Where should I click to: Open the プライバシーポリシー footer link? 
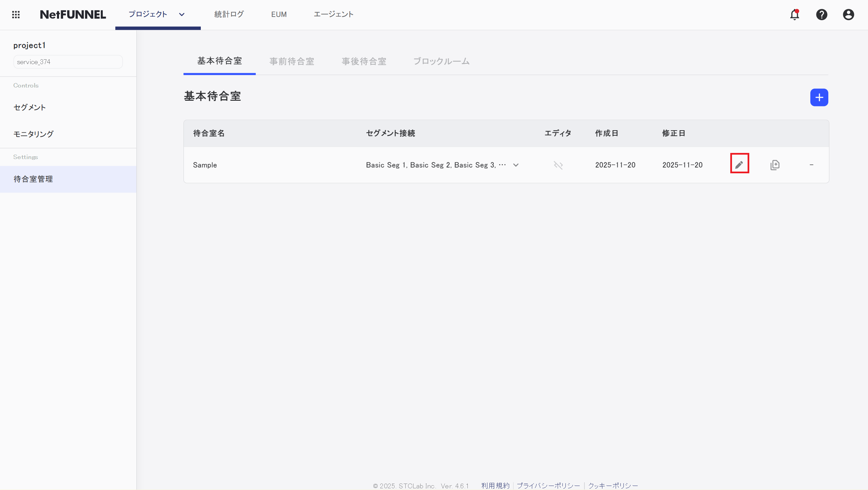548,486
